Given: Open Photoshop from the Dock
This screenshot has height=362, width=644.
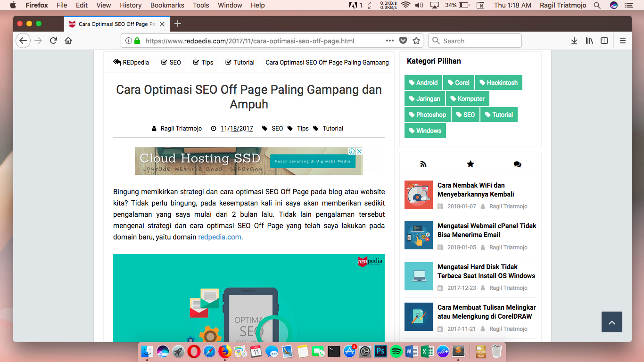Looking at the screenshot, I should [x=380, y=351].
